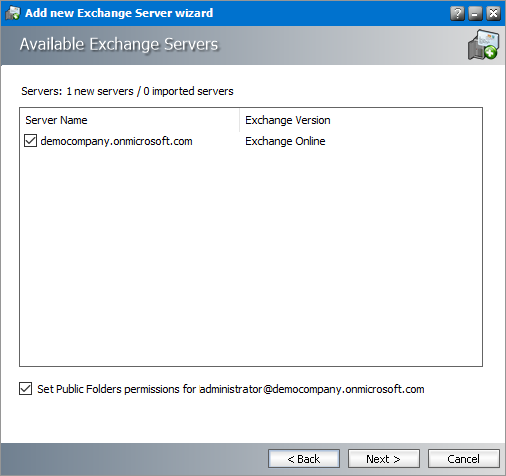Close the Add new Exchange Server wizard
Viewport: 506px width, 476px height.
(x=493, y=14)
